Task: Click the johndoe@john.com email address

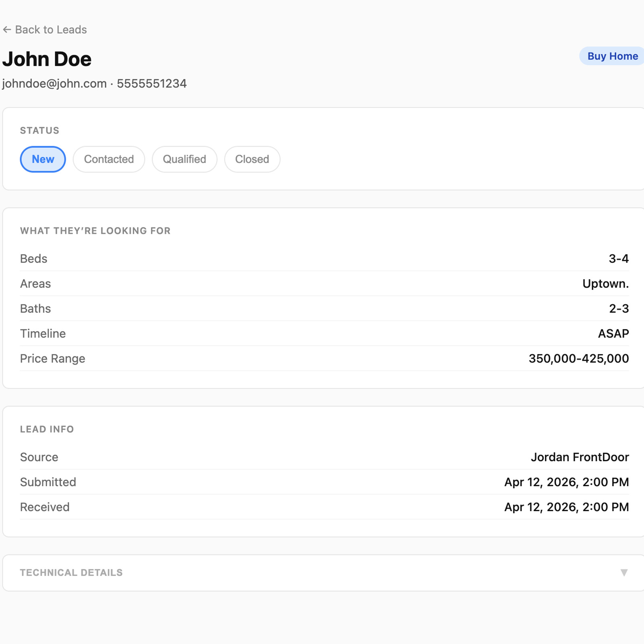Action: [54, 84]
